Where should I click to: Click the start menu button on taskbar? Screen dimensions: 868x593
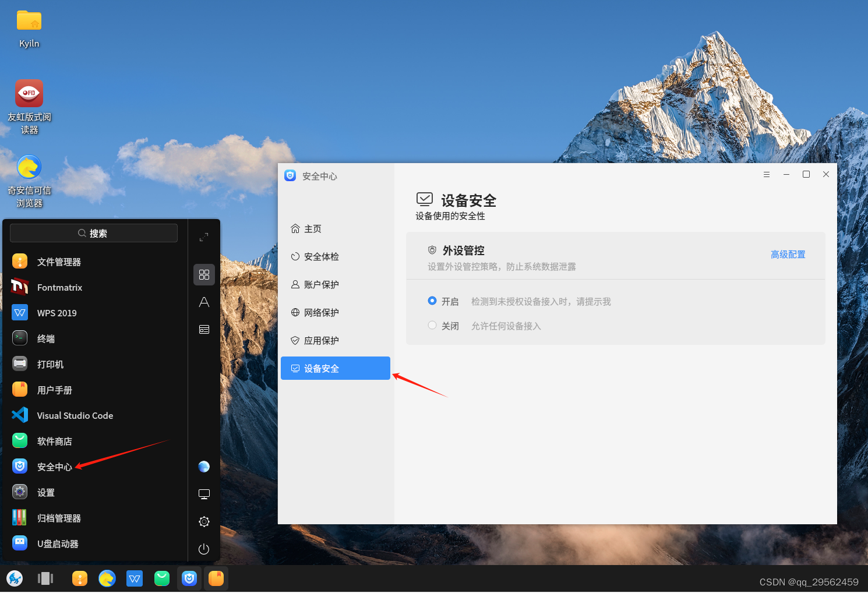coord(15,578)
